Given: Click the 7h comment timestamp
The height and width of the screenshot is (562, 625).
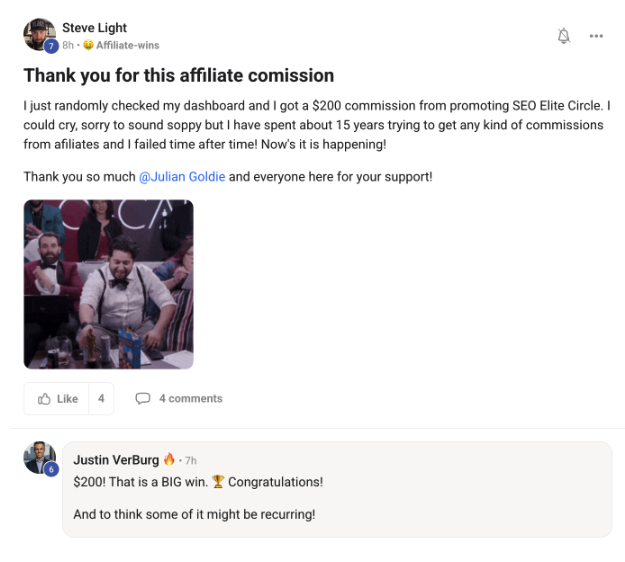Looking at the screenshot, I should (190, 460).
